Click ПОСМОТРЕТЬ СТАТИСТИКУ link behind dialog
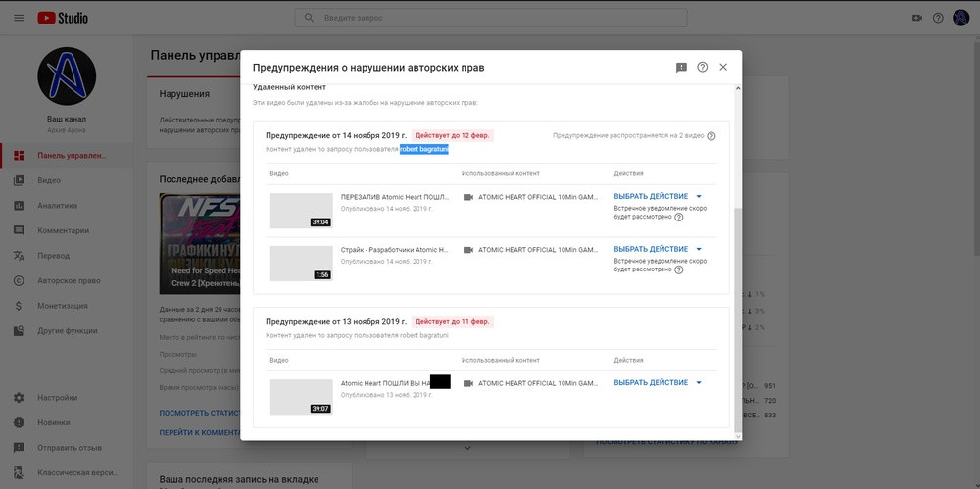Viewport: 980px width, 489px height. pyautogui.click(x=200, y=414)
